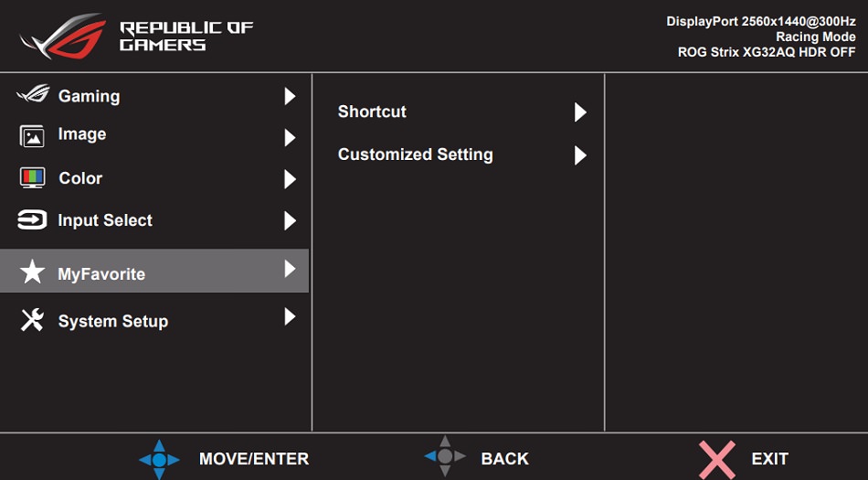This screenshot has height=480, width=868.
Task: Click the gray BACK joystick icon
Action: pyautogui.click(x=445, y=455)
